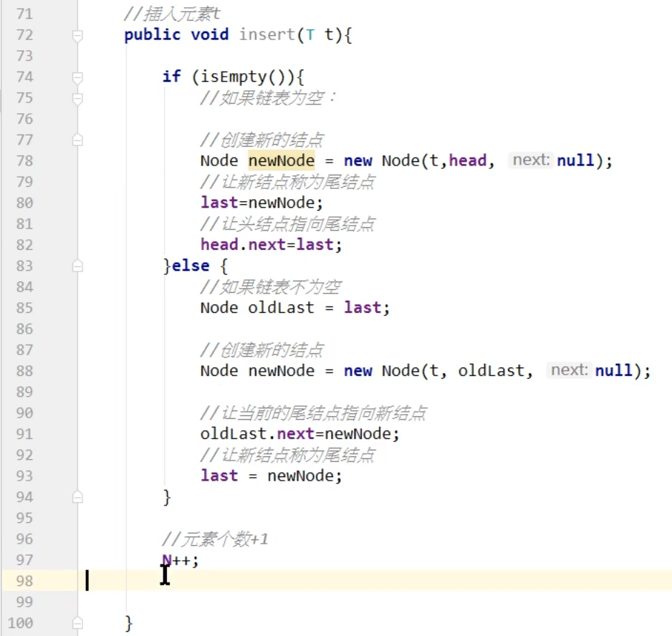This screenshot has height=636, width=672.
Task: Click closing brace on line 100
Action: pyautogui.click(x=128, y=622)
